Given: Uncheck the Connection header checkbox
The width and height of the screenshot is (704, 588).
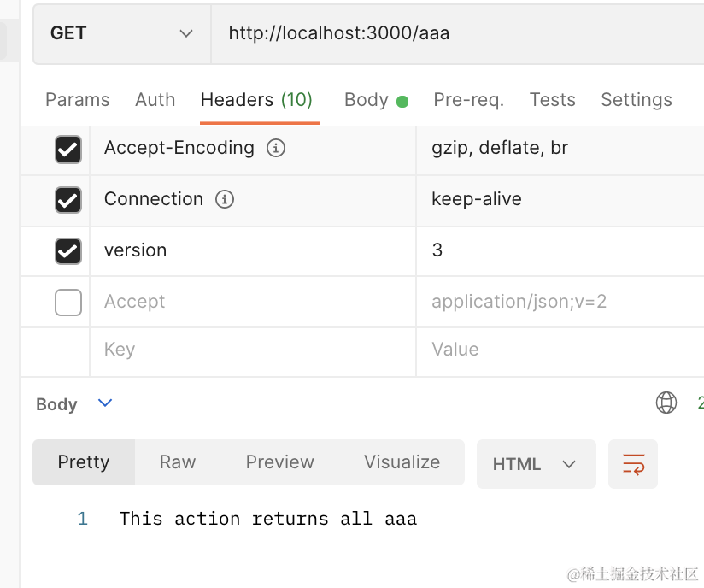Looking at the screenshot, I should [68, 200].
